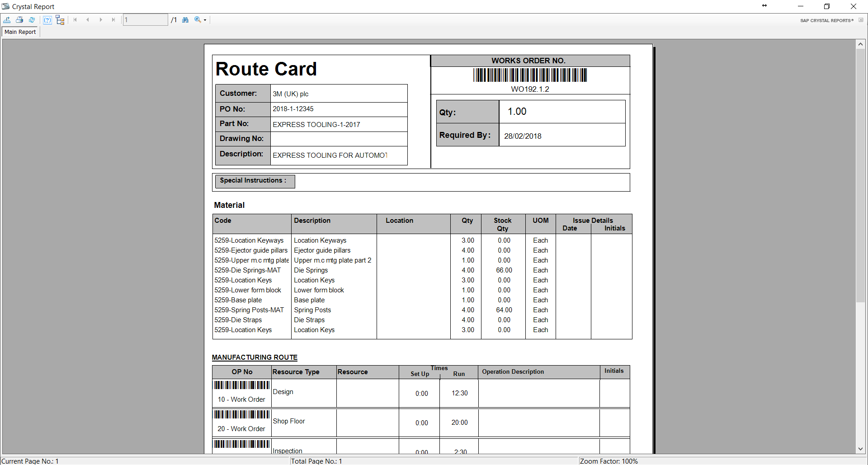The height and width of the screenshot is (465, 868).
Task: Click the page number input field
Action: (145, 20)
